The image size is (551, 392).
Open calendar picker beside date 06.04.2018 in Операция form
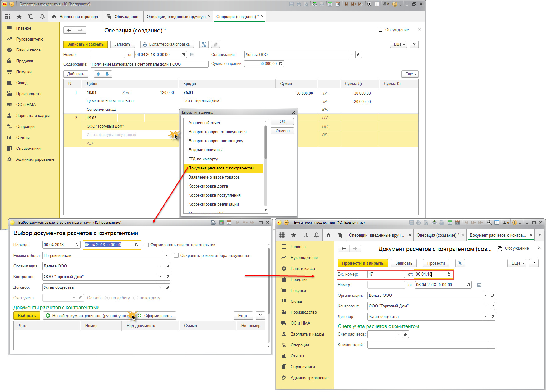coord(184,55)
